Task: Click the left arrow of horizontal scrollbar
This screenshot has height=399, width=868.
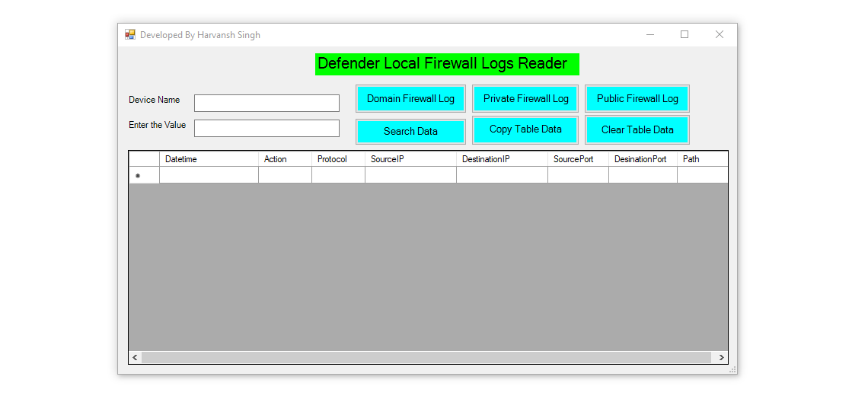Action: 136,358
